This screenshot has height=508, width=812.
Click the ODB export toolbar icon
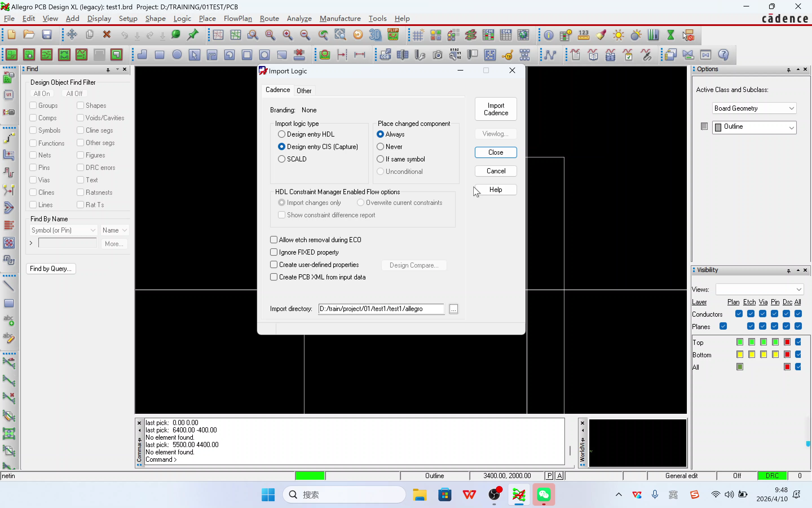(x=385, y=54)
